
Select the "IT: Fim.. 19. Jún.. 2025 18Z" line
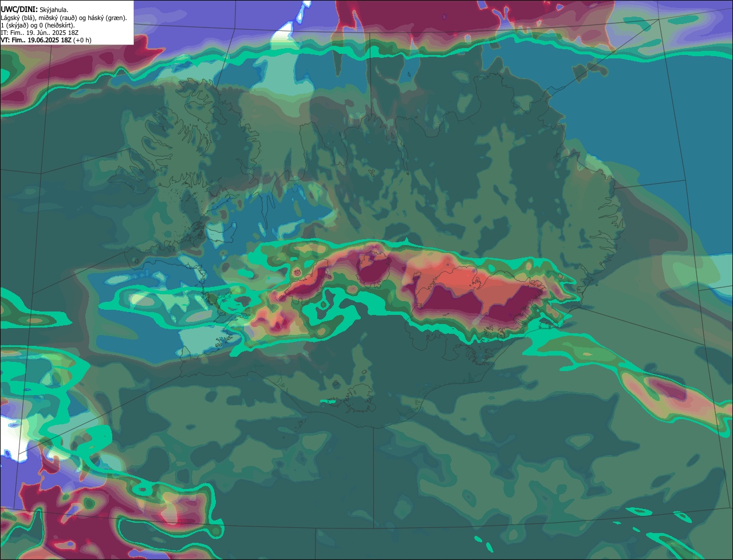point(40,33)
